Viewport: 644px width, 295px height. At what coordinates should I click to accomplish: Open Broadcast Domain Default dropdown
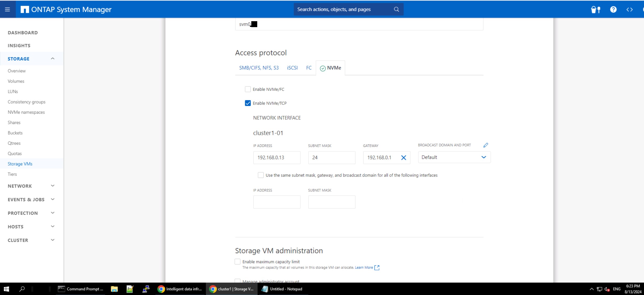click(x=454, y=157)
